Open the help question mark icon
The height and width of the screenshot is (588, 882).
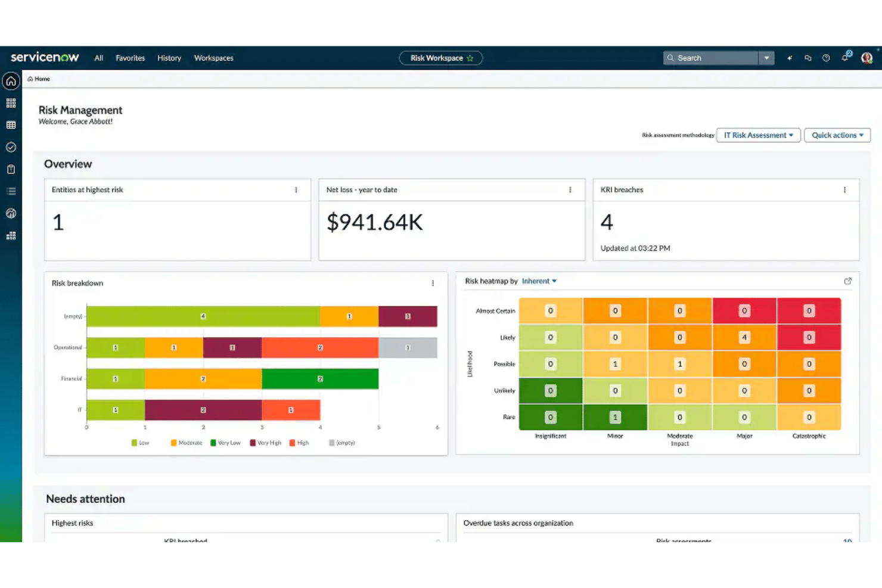826,58
